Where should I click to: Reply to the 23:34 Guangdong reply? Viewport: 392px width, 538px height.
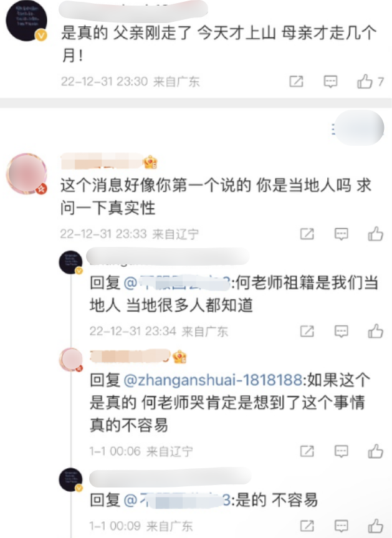point(342,331)
